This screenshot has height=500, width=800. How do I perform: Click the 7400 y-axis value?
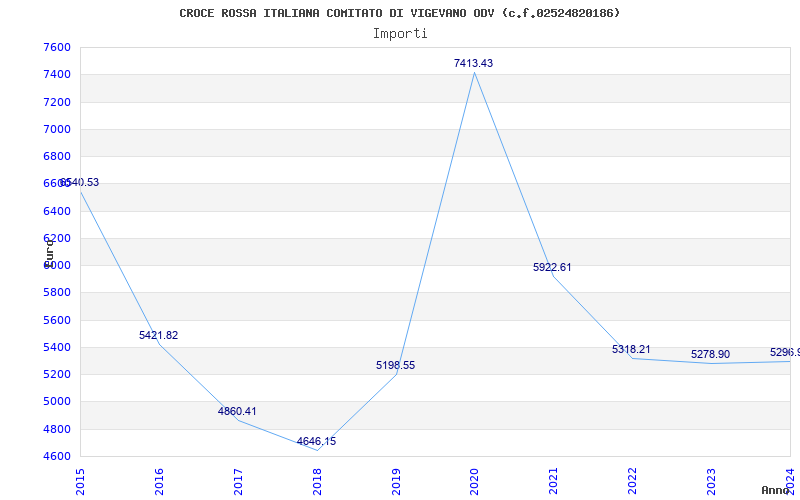pyautogui.click(x=57, y=74)
